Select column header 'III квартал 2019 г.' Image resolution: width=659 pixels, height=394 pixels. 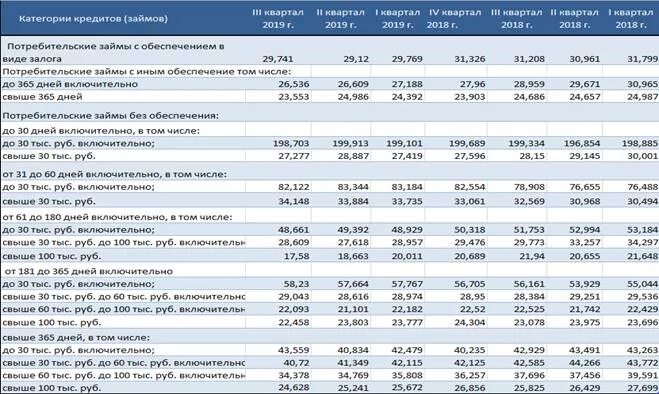coord(278,19)
